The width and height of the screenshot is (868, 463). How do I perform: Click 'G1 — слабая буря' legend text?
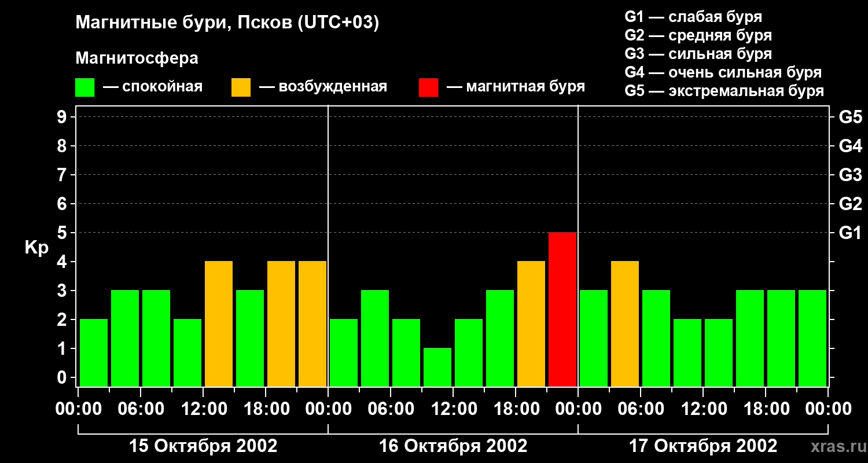[693, 17]
